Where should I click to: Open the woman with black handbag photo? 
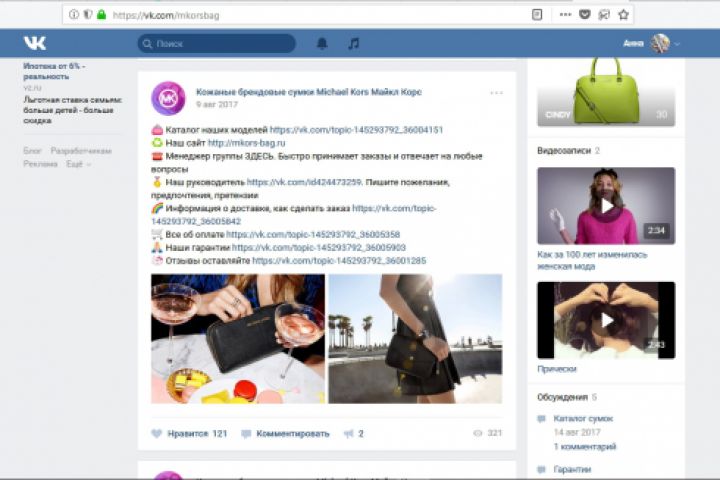(415, 339)
